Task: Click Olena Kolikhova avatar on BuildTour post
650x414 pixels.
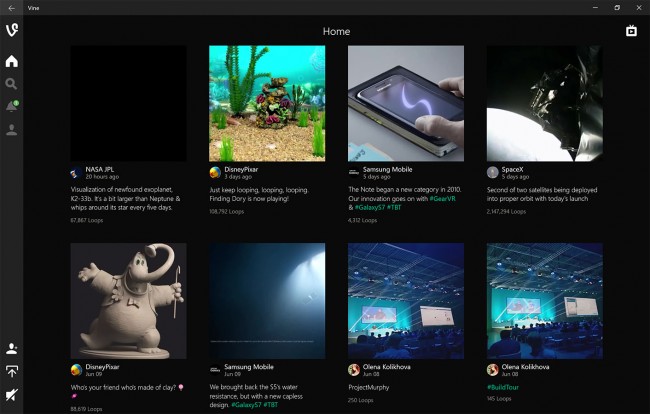Action: click(x=492, y=370)
